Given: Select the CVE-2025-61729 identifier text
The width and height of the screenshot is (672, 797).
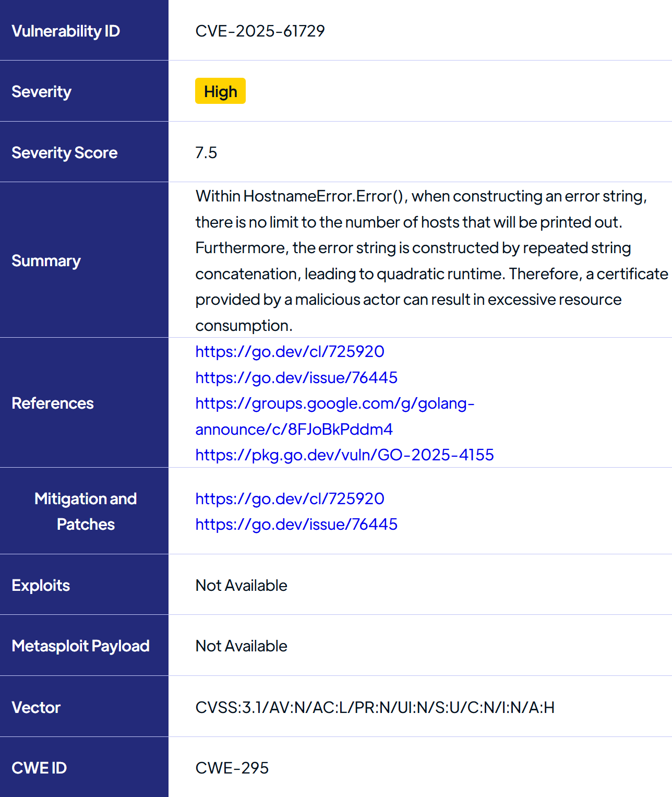Looking at the screenshot, I should click(x=260, y=31).
